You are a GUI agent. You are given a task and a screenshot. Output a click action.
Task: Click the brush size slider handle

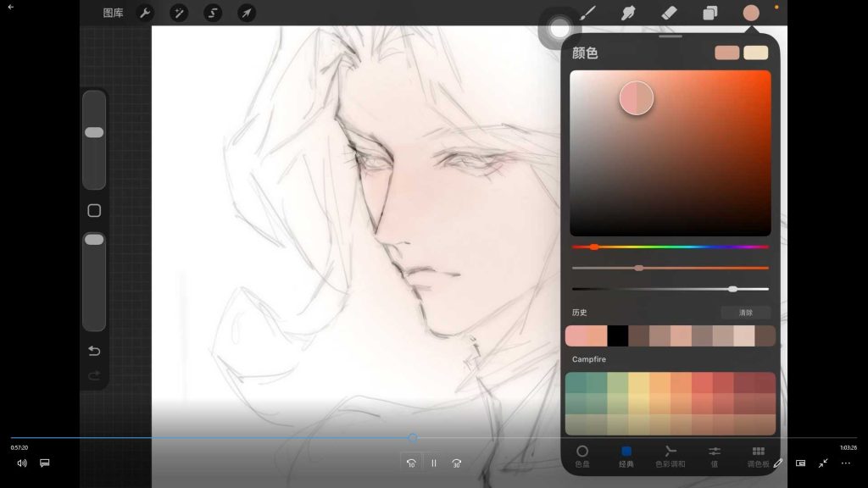94,132
